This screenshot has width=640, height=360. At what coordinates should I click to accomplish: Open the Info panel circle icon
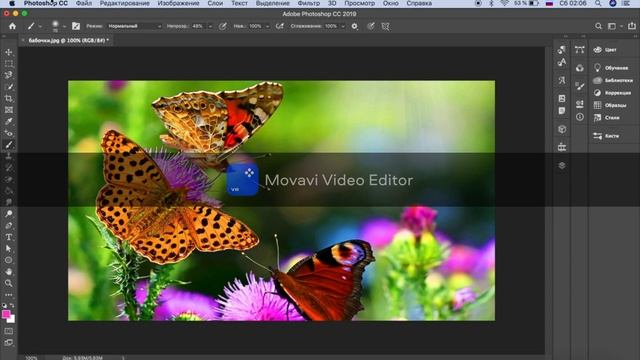(x=580, y=117)
